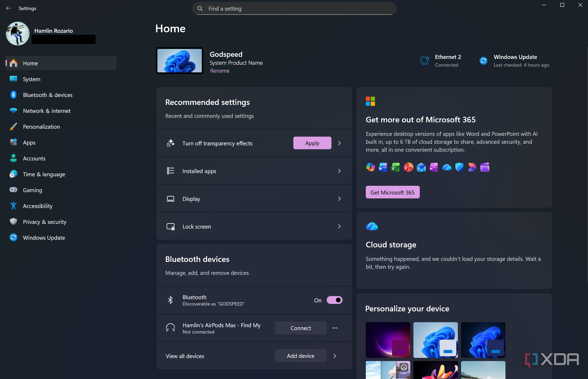The image size is (588, 379).
Task: Click the Apps sidebar icon
Action: coord(13,142)
